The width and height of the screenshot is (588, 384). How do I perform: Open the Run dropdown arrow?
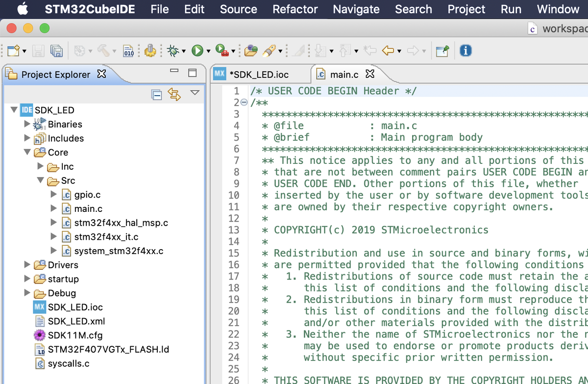click(208, 51)
